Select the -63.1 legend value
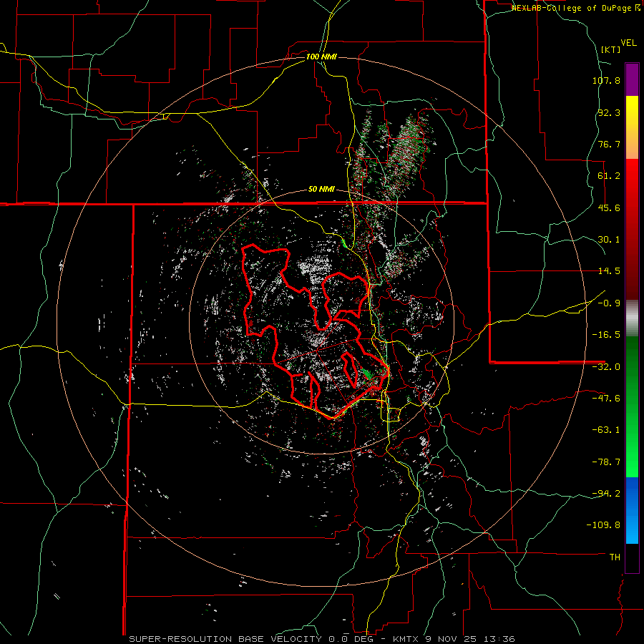The width and height of the screenshot is (644, 644). click(606, 430)
